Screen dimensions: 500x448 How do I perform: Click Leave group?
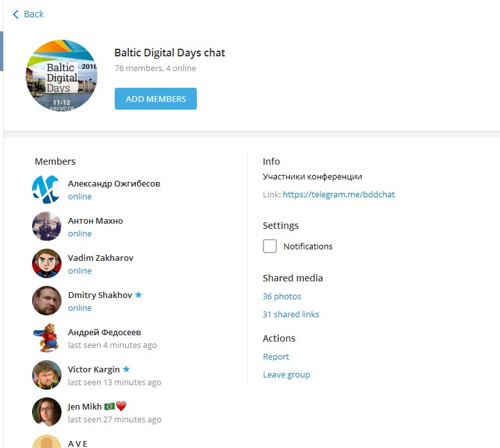(287, 375)
